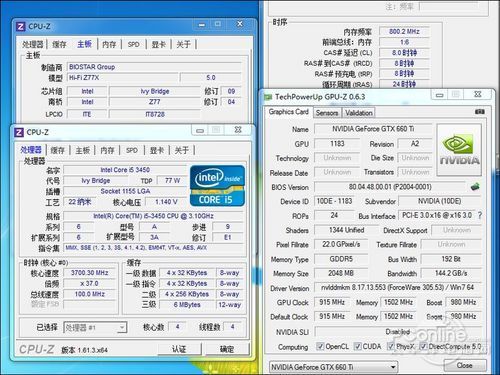Click the Hi-Fi Z77X model field
Viewport: 500px width, 375px height.
click(123, 78)
